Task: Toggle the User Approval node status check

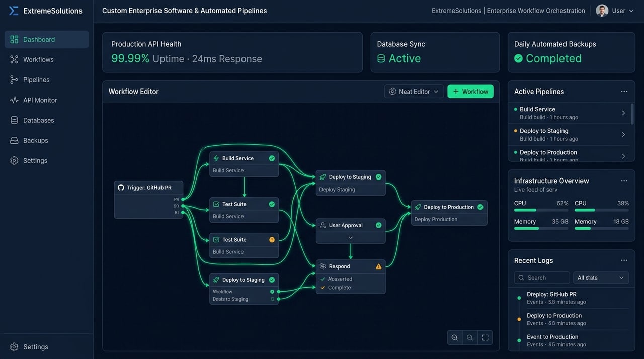Action: [x=378, y=225]
